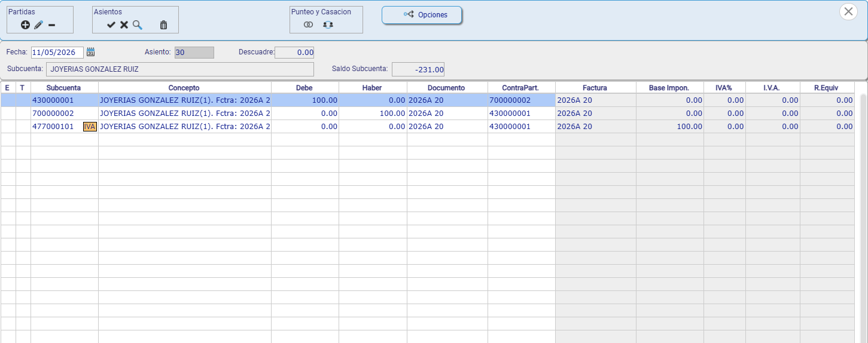Click the Casacion icon
This screenshot has width=868, height=343.
pyautogui.click(x=328, y=25)
